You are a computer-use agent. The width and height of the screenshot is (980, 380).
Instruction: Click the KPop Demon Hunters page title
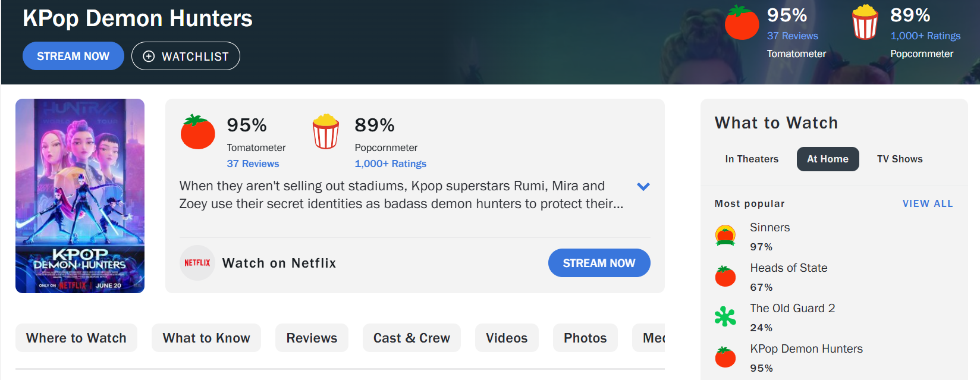click(x=137, y=18)
